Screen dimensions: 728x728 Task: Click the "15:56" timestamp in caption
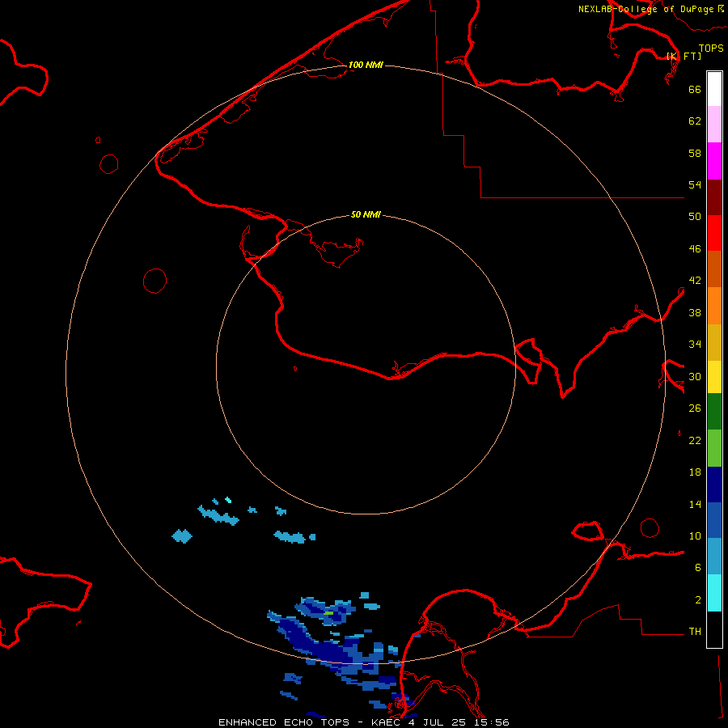point(492,722)
